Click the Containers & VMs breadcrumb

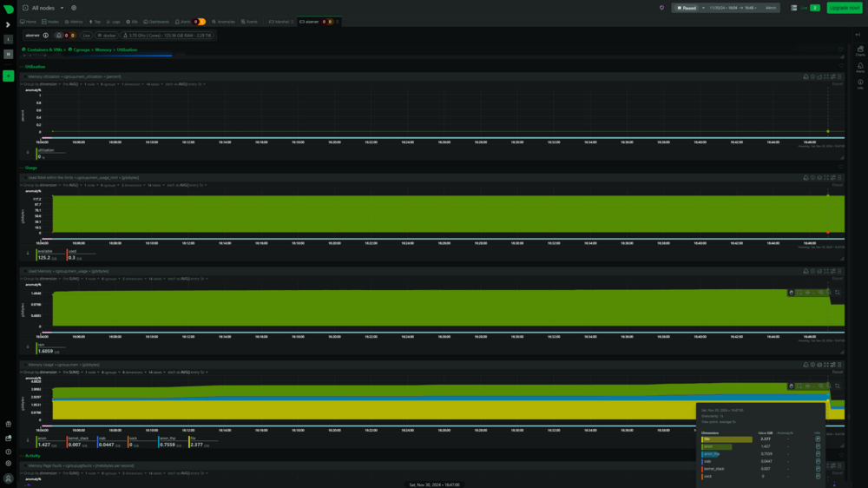[44, 49]
